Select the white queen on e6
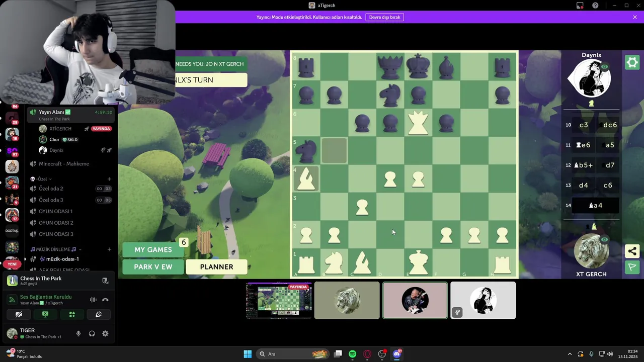Viewport: 644px width, 362px height. [x=418, y=122]
